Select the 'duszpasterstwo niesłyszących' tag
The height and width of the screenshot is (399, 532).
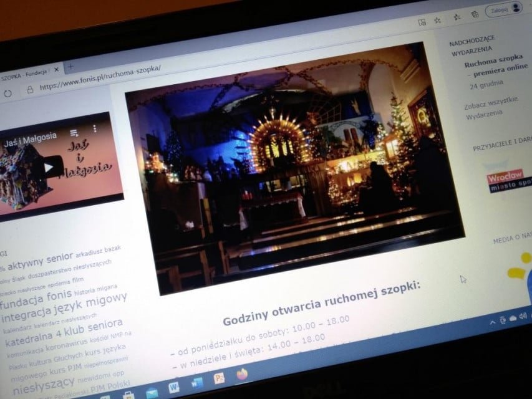click(69, 270)
